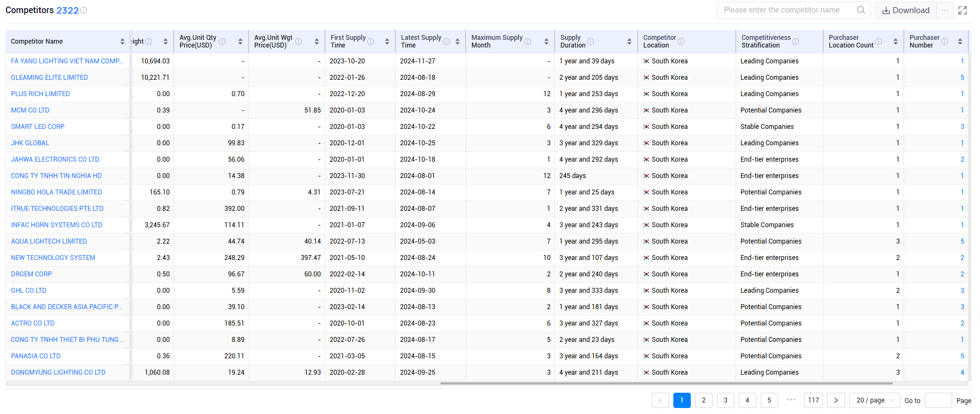The height and width of the screenshot is (414, 980).
Task: Open FA YANG LIGHTING VIET NAM competitor link
Action: point(67,61)
